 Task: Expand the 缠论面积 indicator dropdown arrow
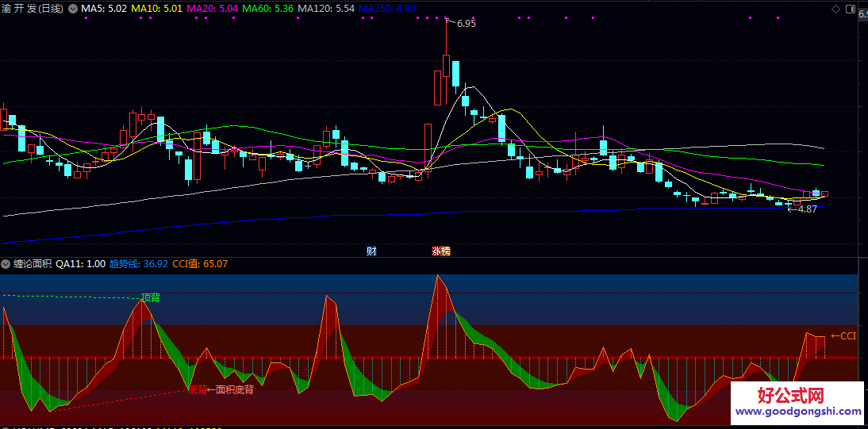pos(6,264)
